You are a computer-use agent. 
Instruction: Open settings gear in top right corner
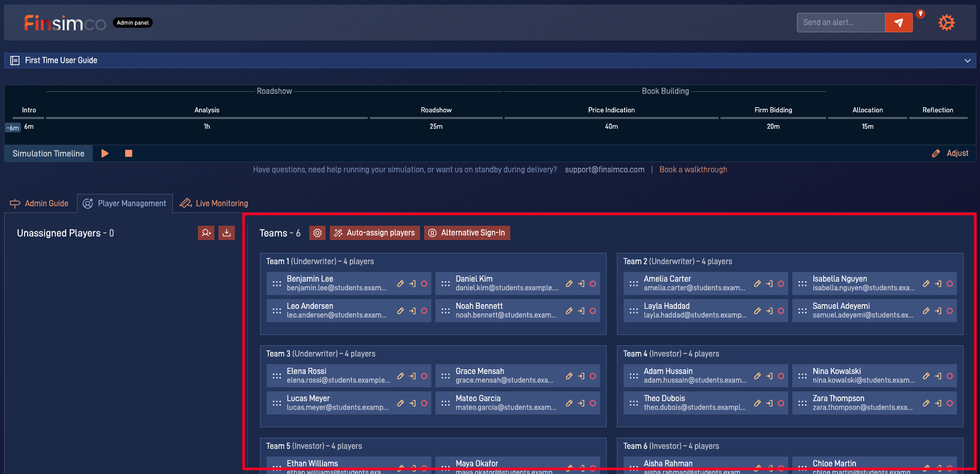(946, 23)
